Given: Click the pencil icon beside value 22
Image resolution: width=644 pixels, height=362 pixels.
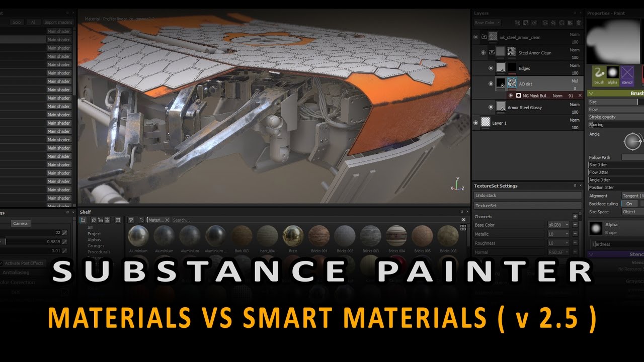Looking at the screenshot, I should pos(64,233).
